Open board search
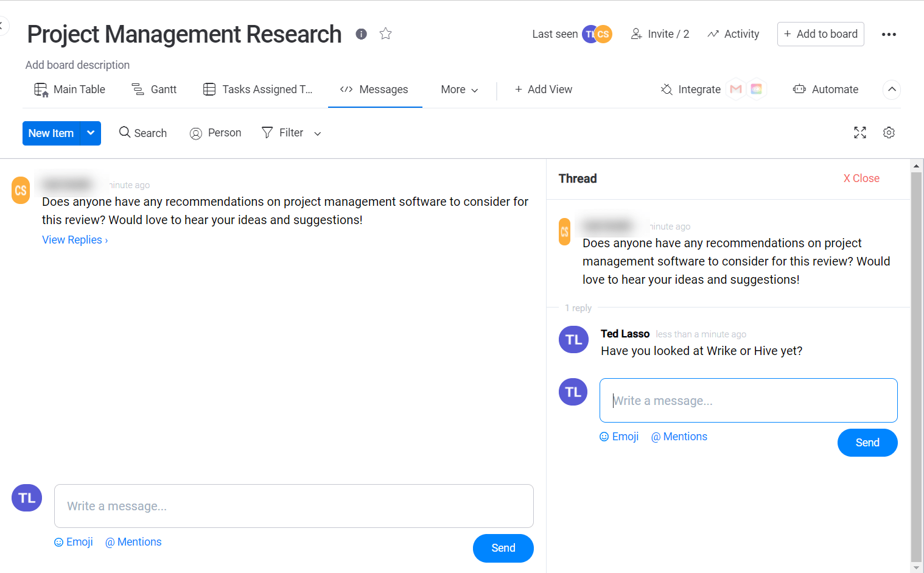924x573 pixels. point(142,133)
